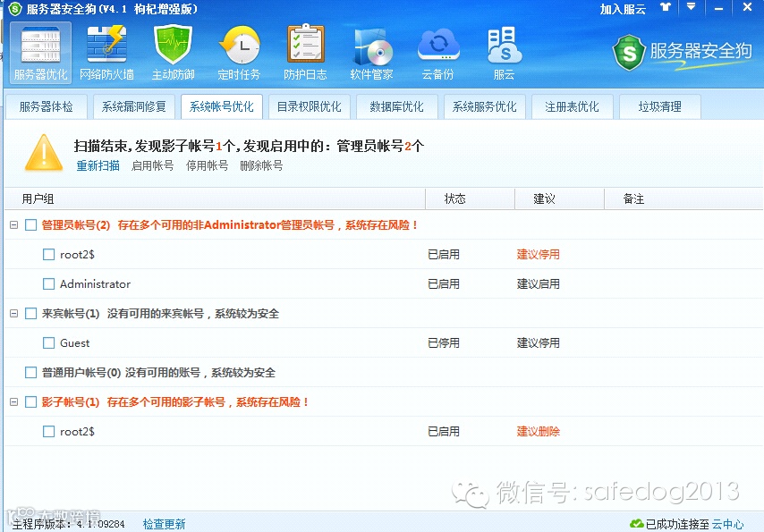Click the version text 4.1.09284
This screenshot has width=764, height=532.
tap(100, 524)
